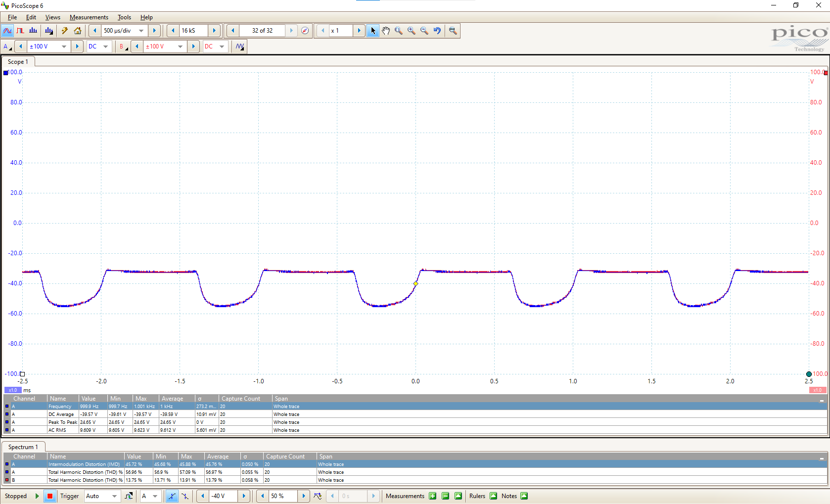The width and height of the screenshot is (830, 504).
Task: Select the AC RMS measurement row
Action: tap(415, 430)
